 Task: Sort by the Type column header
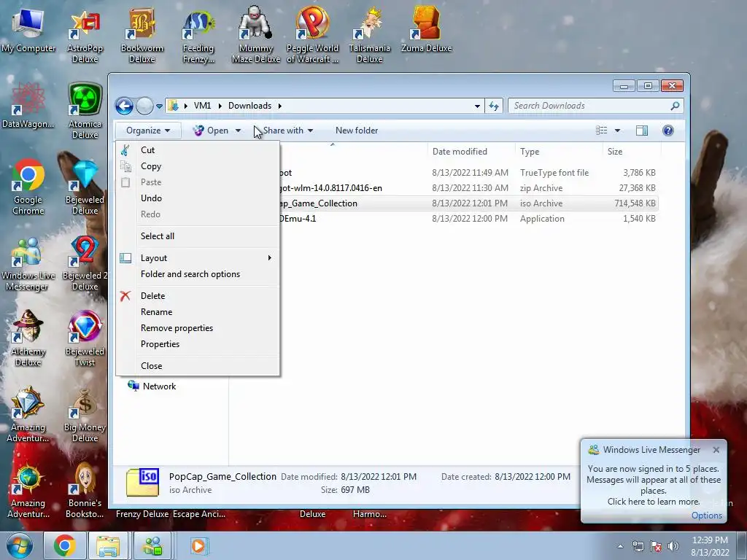point(559,152)
